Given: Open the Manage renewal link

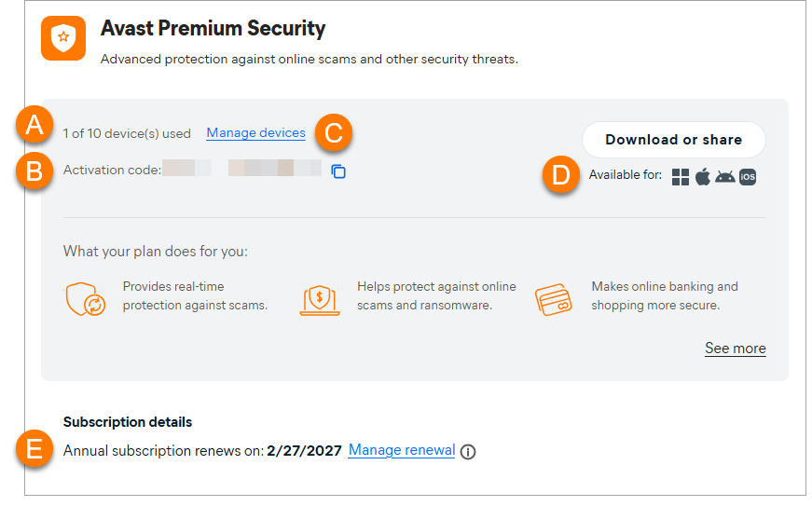Looking at the screenshot, I should click(x=402, y=450).
